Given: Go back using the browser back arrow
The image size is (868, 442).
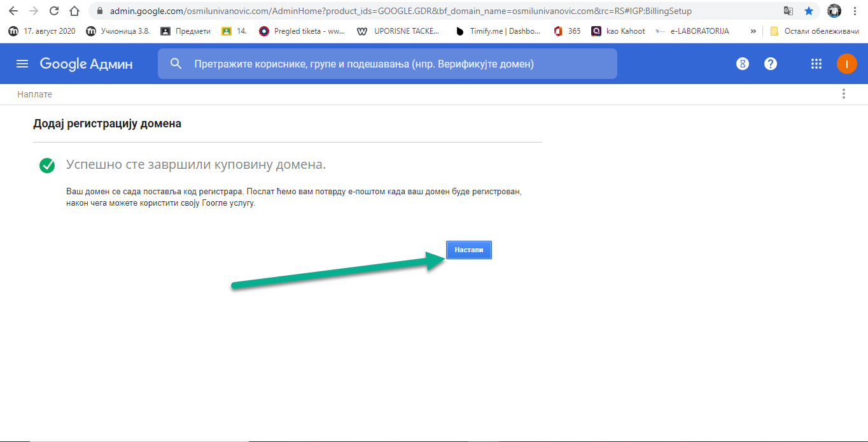Looking at the screenshot, I should click(x=13, y=11).
